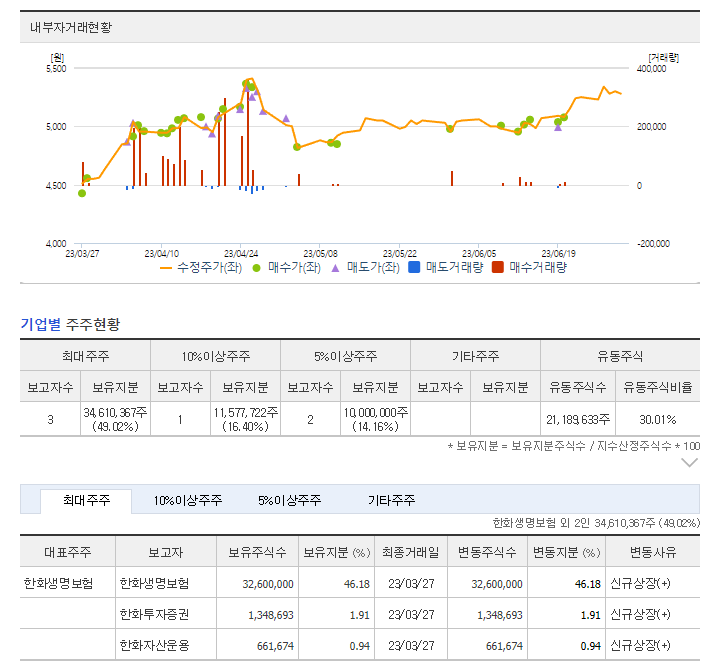Click the 21,189,633주 유동주식수 cell

coord(578,420)
